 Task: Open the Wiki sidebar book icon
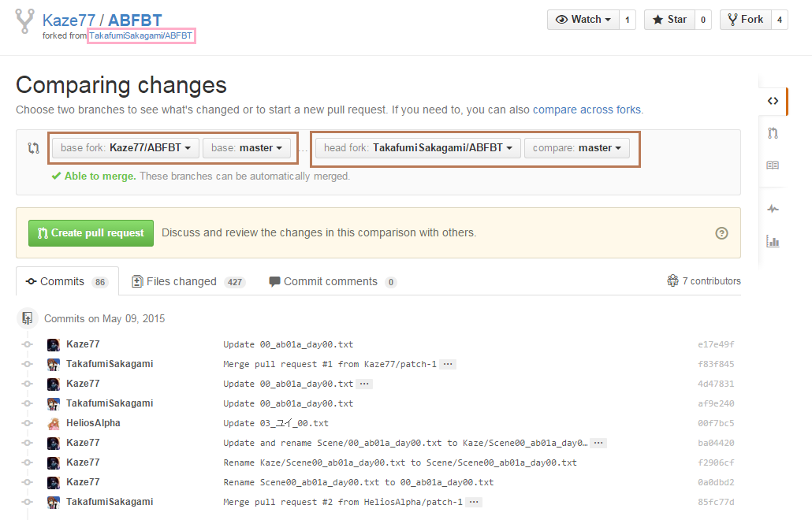point(773,165)
